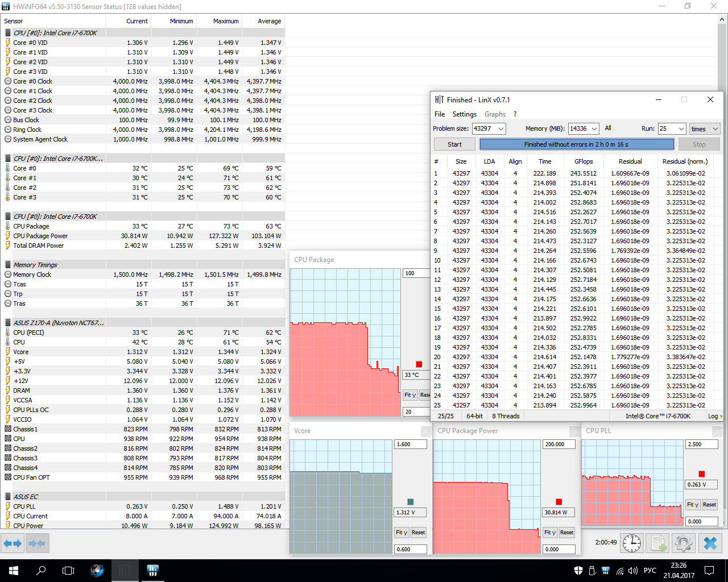Viewport: 728px width, 582px height.
Task: Click the Stop button in LinX
Action: coord(699,144)
